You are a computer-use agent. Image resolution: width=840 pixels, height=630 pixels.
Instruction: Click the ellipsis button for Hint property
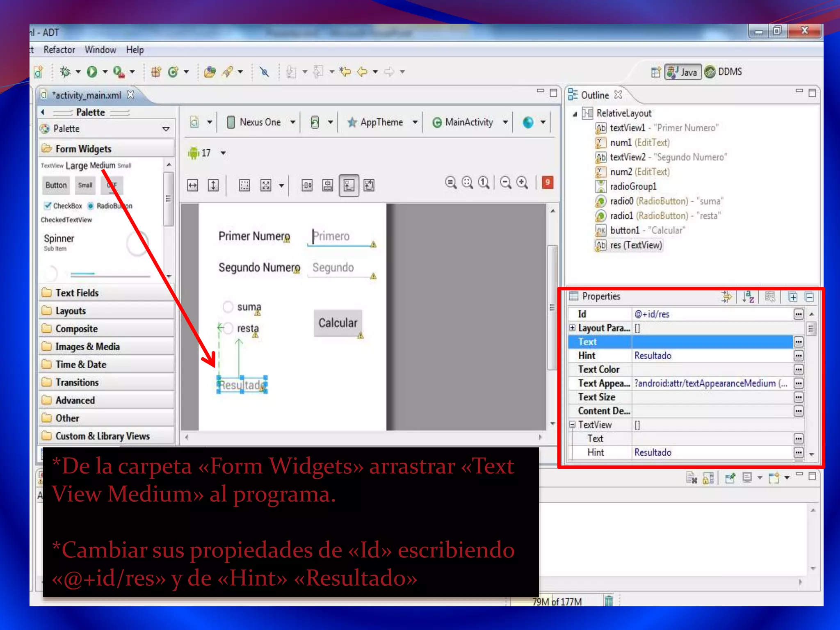[x=798, y=356]
